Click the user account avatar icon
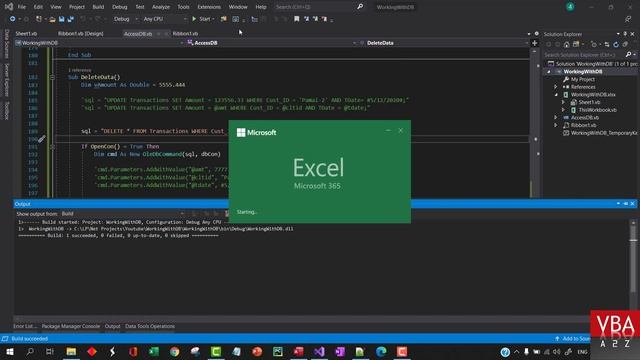This screenshot has height=360, width=640. click(x=570, y=7)
